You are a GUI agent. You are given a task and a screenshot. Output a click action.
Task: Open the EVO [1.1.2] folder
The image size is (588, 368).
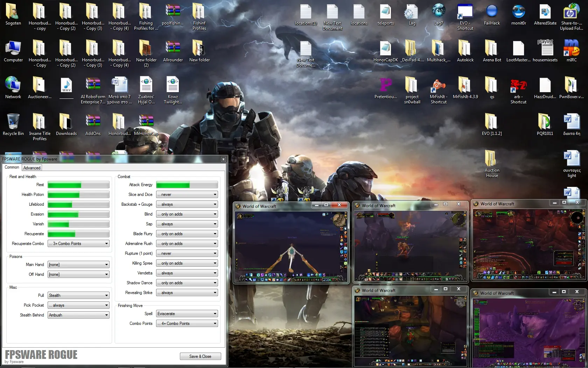(492, 125)
